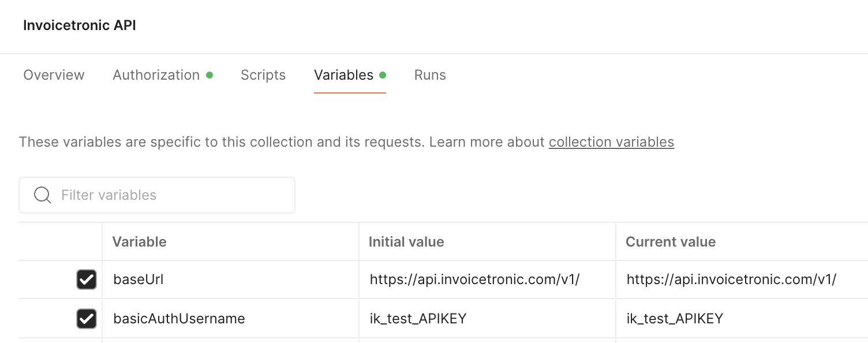Uncheck the basicAuthUsername variable checkbox

click(x=87, y=319)
